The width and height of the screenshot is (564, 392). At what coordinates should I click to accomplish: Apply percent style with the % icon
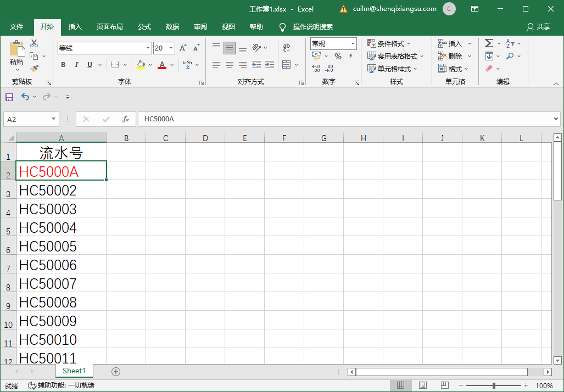[338, 56]
